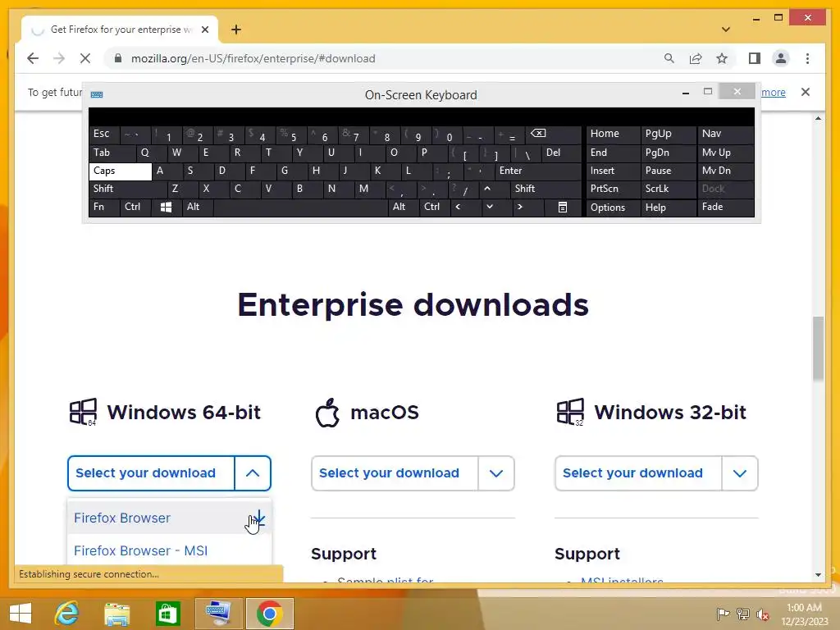Viewport: 840px width, 630px height.
Task: Click the space bar on the On-Screen Keyboard
Action: [300, 208]
